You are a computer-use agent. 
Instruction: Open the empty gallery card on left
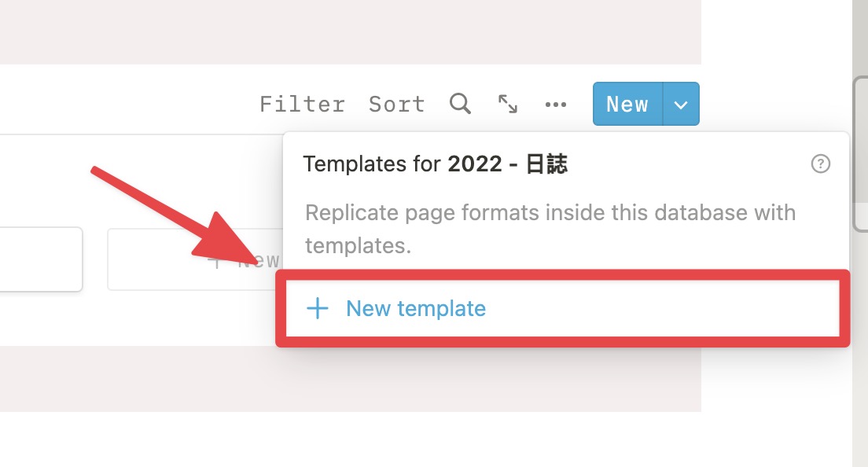pyautogui.click(x=41, y=259)
